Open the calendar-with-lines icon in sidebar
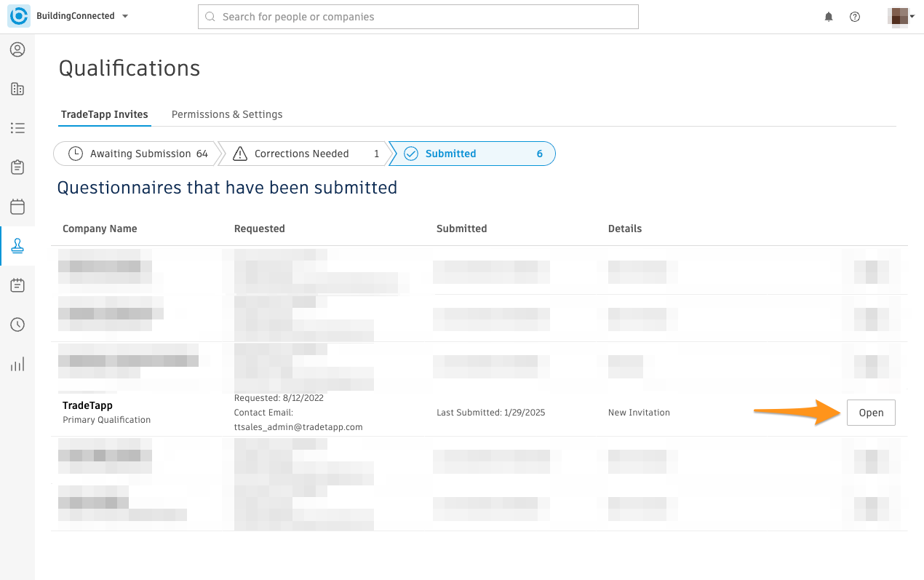924x580 pixels. tap(17, 285)
